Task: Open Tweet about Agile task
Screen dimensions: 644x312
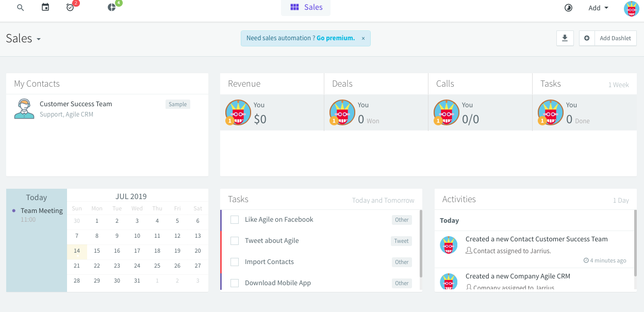Action: coord(272,240)
